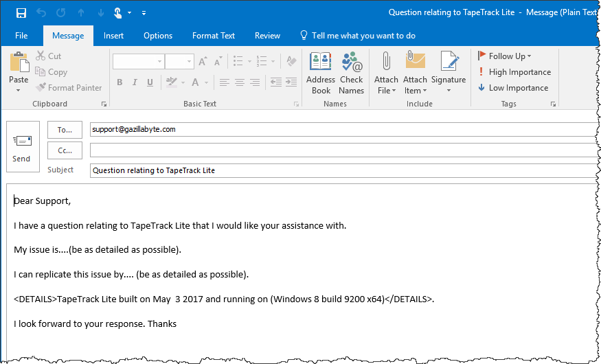601x364 pixels.
Task: Click the empty Cc address field
Action: coord(344,150)
